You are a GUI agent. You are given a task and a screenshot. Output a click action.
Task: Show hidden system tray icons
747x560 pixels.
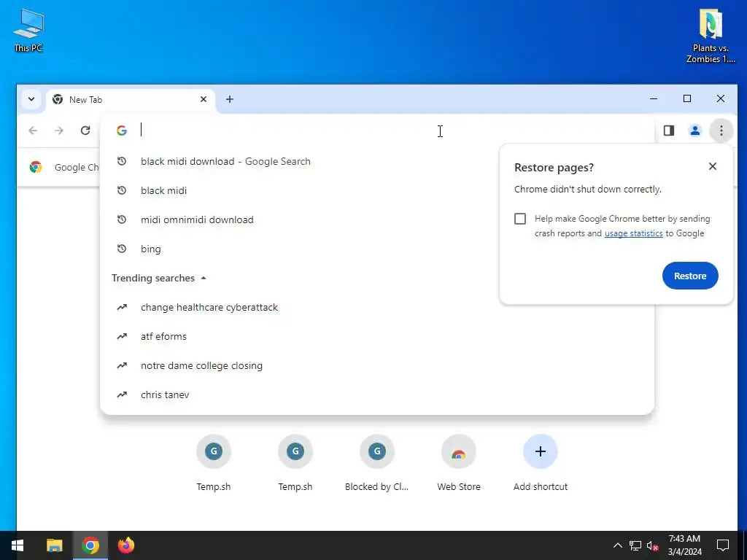(617, 545)
